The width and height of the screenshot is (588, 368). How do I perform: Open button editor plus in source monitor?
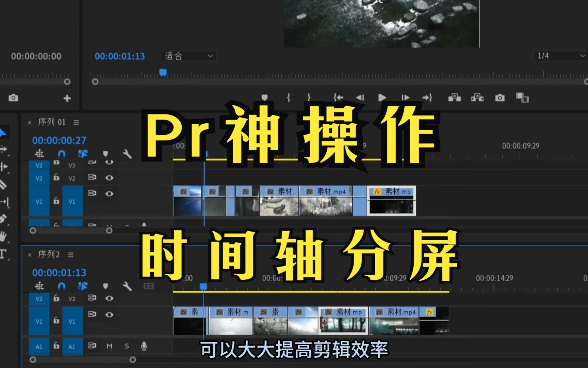click(x=67, y=98)
